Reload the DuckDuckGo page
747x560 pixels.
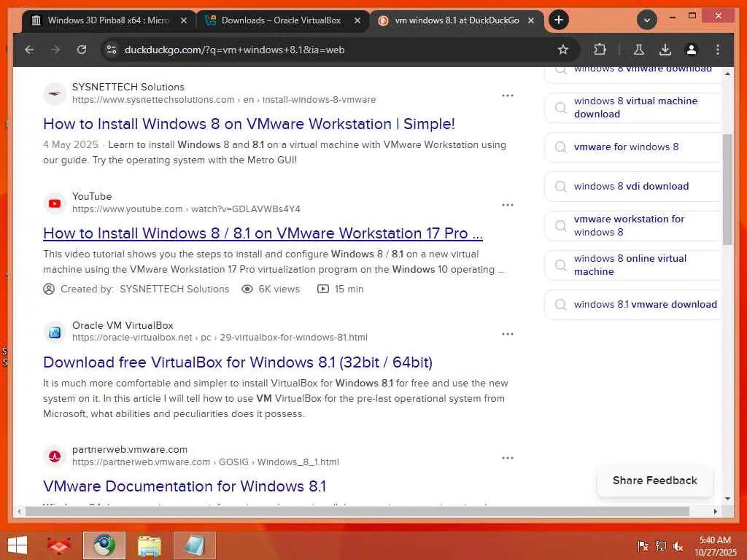(82, 50)
